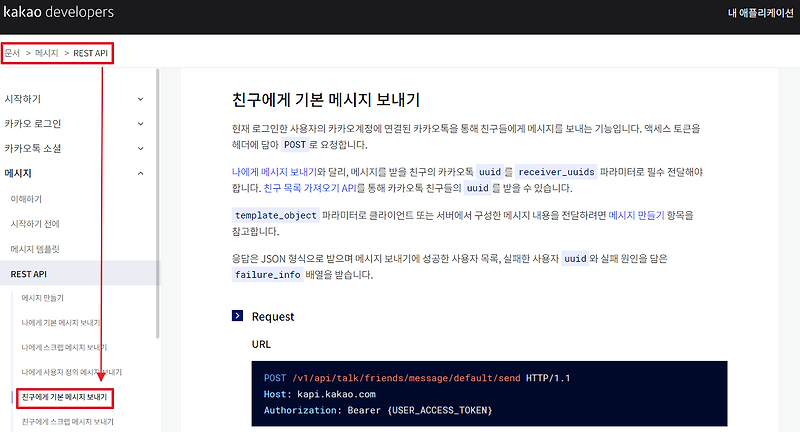The height and width of the screenshot is (432, 800).
Task: Click the kakao developers logo
Action: coord(59,12)
